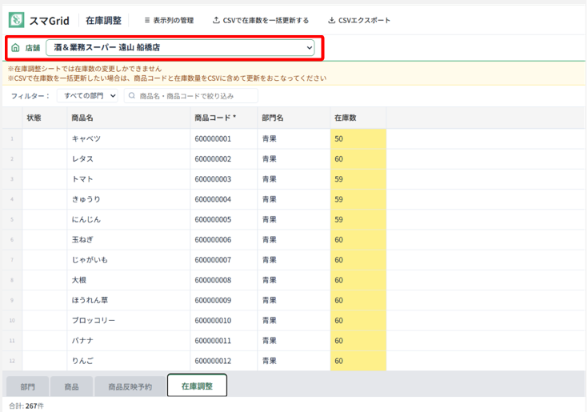Select the yellow stock cell for キャベツ
The image size is (587, 413).
pyautogui.click(x=358, y=139)
